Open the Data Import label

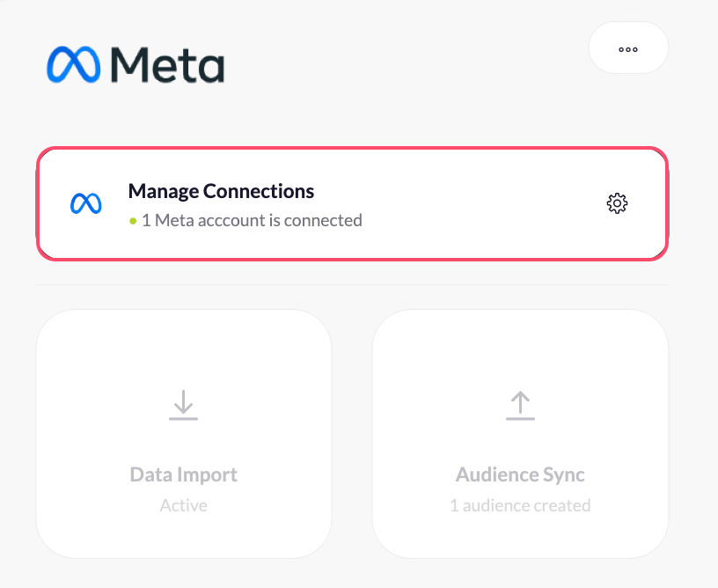(x=184, y=474)
